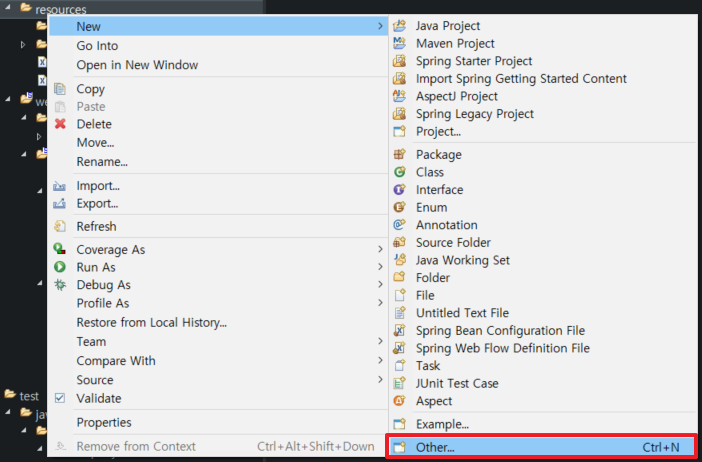Choose Open in New Window
Image resolution: width=702 pixels, height=462 pixels.
coord(218,65)
